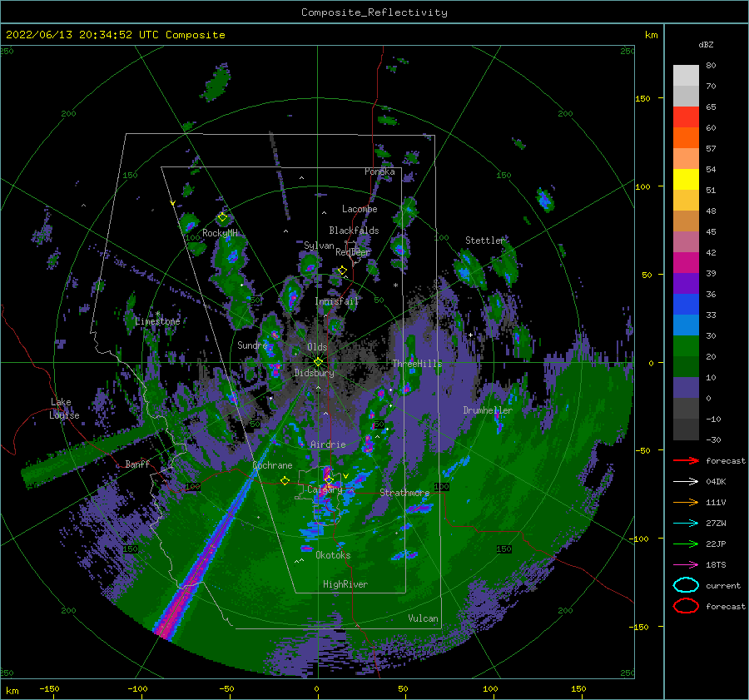Select the dark gray -10 dBZ swatch
This screenshot has width=749, height=700.
pyautogui.click(x=686, y=429)
